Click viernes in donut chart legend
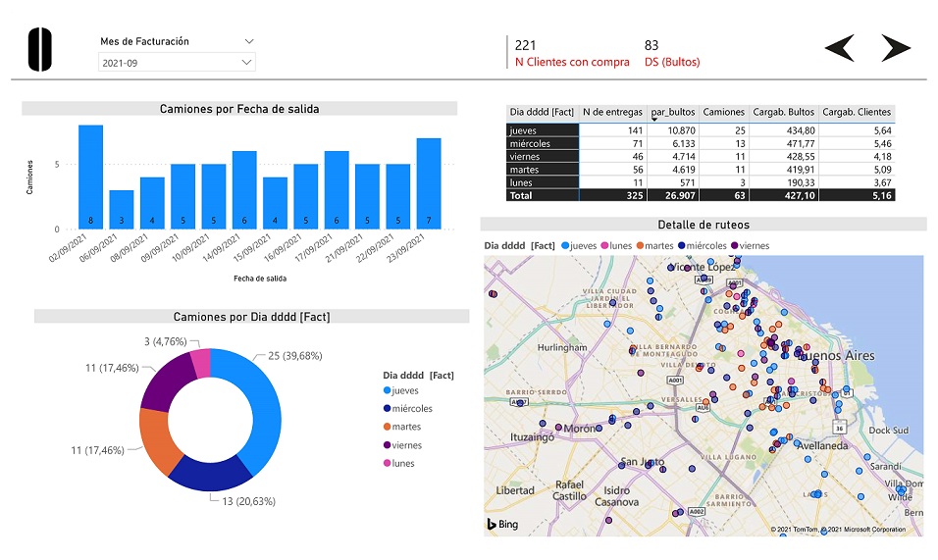Viewport: 938px width, 560px height. pyautogui.click(x=402, y=445)
